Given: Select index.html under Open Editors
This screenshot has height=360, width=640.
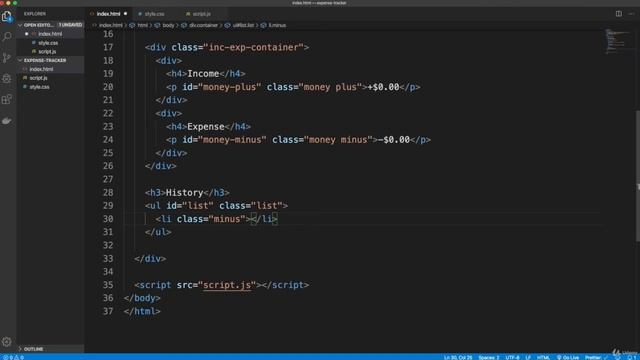Looking at the screenshot, I should coord(50,34).
